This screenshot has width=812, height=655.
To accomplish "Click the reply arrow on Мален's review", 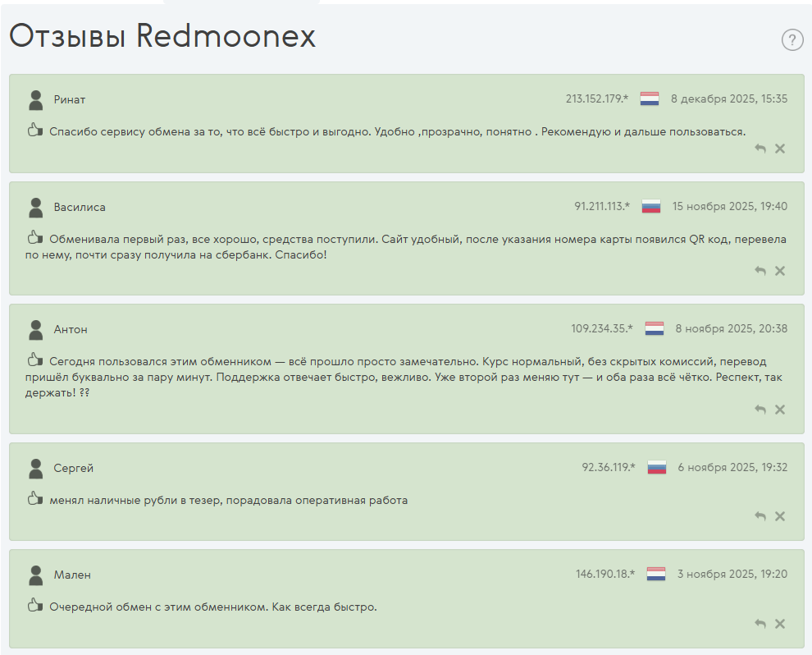I will point(760,622).
